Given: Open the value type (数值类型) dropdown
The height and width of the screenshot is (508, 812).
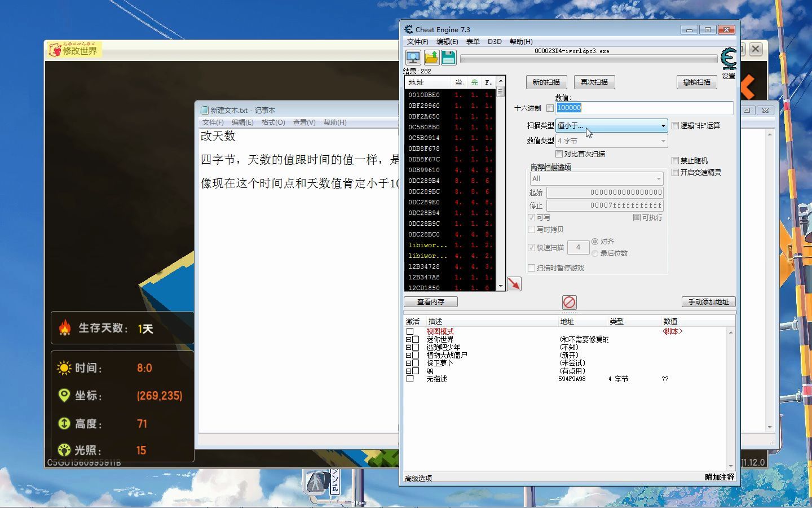Looking at the screenshot, I should (612, 141).
